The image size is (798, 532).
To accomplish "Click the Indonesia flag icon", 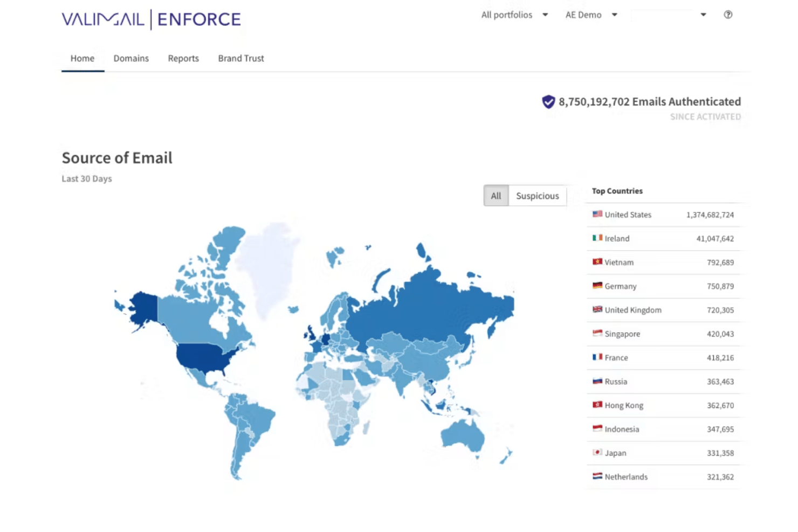I will tap(597, 429).
